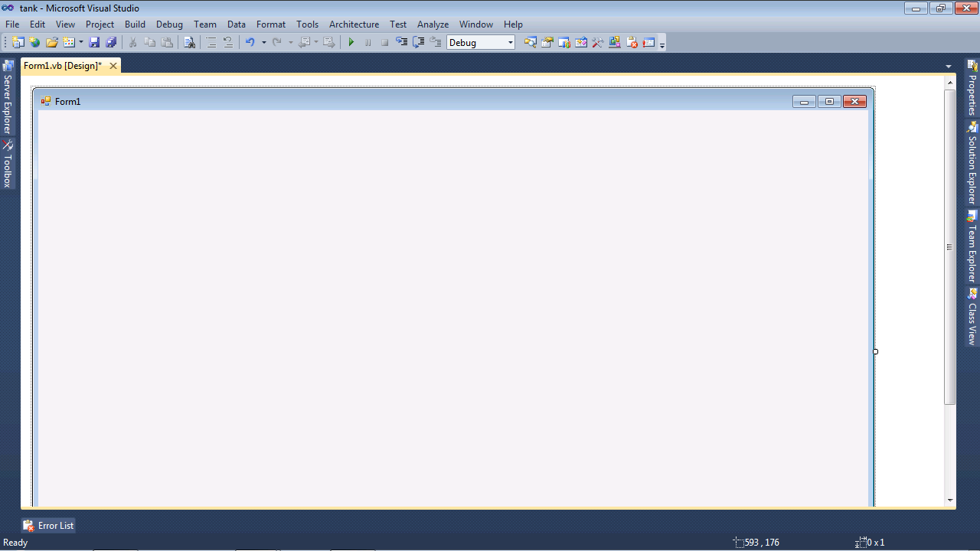This screenshot has height=551, width=980.
Task: Open the Format menu
Action: [271, 24]
